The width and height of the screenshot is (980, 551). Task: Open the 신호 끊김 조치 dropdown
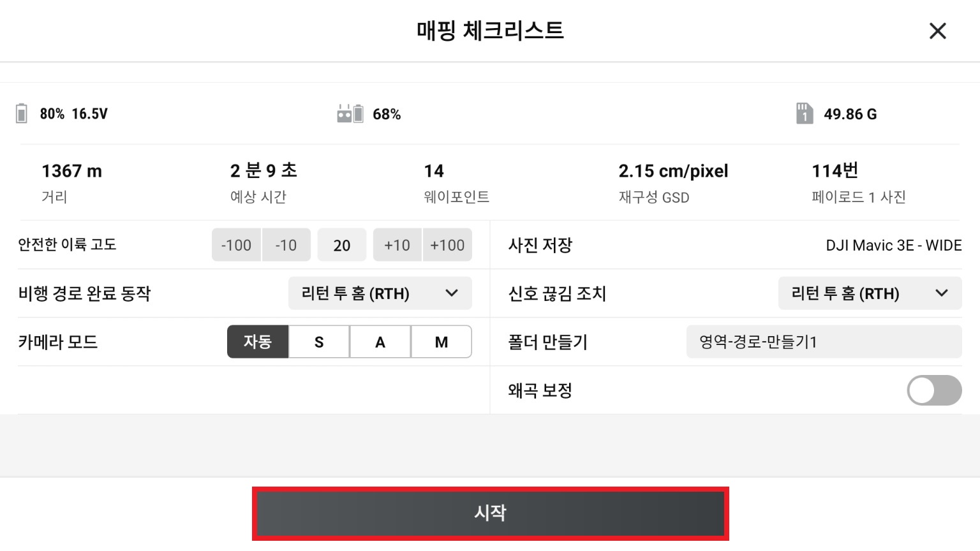869,293
